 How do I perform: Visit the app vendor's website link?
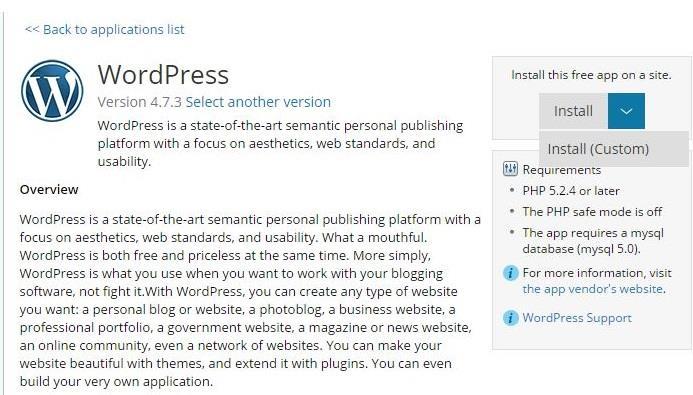pos(594,289)
